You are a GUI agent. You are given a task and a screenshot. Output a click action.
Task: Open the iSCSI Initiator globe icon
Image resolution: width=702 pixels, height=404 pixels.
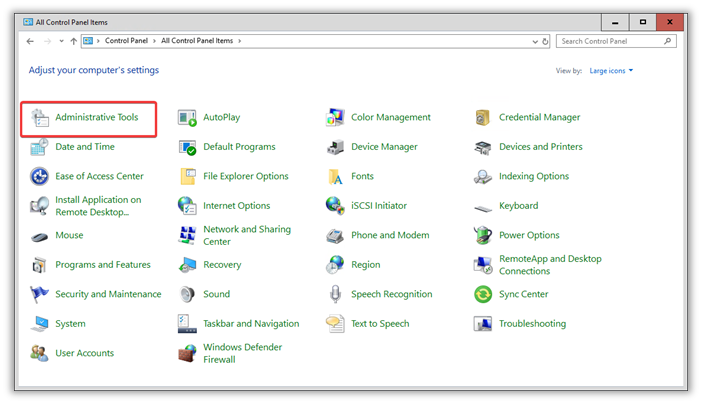335,206
